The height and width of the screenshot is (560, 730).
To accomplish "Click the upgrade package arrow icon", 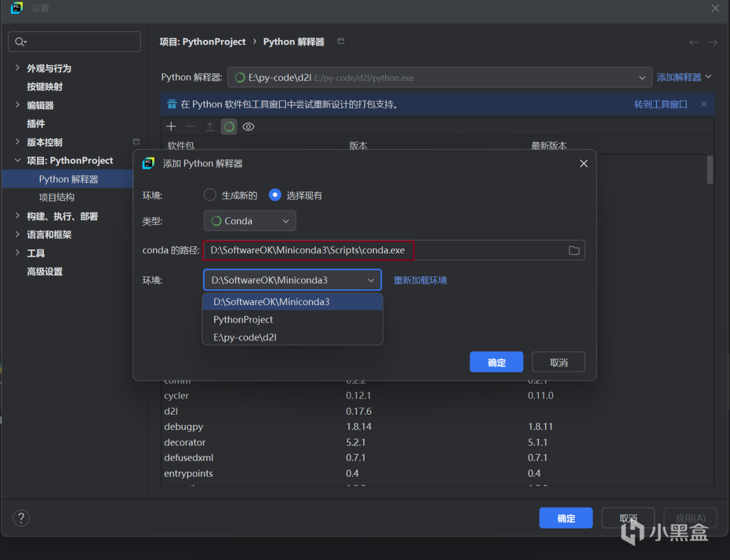I will [x=210, y=127].
